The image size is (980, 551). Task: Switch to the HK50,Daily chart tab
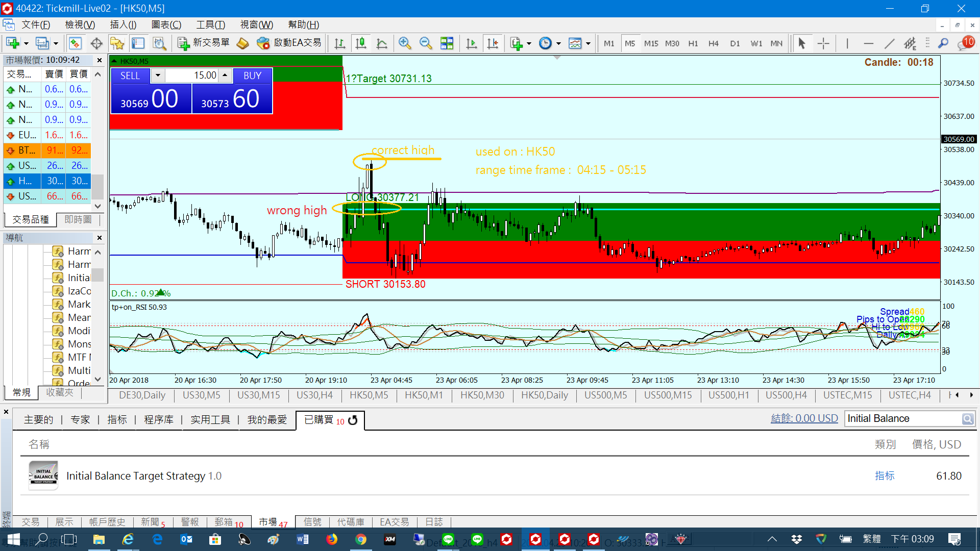tap(544, 395)
